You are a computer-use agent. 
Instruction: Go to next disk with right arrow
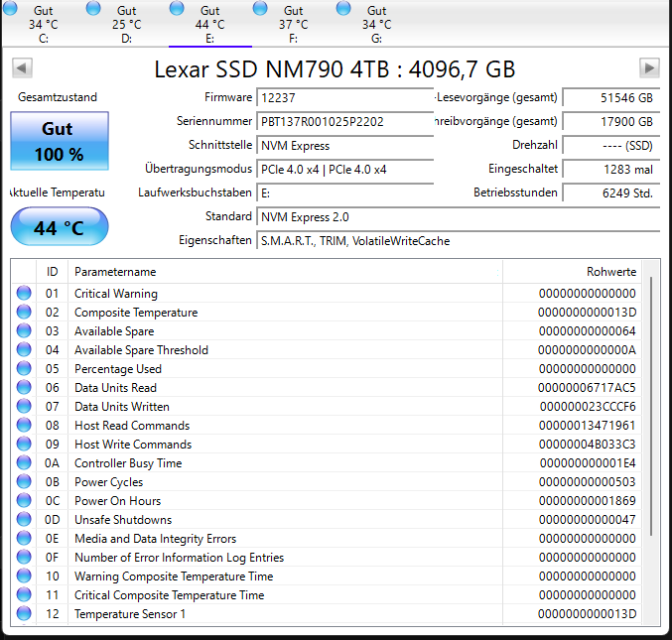coord(649,68)
